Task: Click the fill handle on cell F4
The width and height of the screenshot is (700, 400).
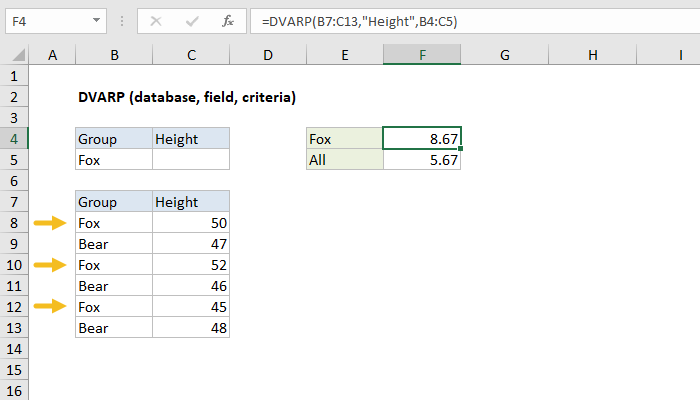Action: tap(460, 149)
